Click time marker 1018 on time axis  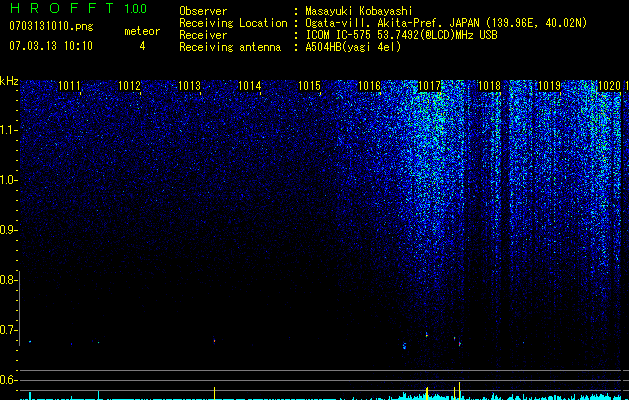[x=489, y=86]
